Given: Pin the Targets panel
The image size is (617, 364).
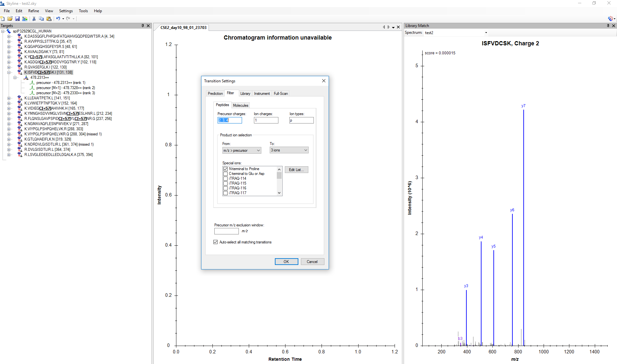Looking at the screenshot, I should click(x=143, y=26).
